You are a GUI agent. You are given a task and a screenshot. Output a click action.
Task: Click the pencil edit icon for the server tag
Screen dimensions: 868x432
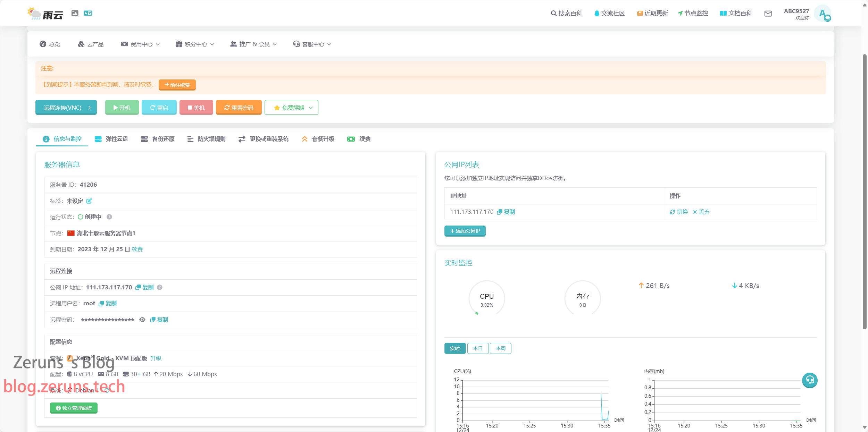pyautogui.click(x=89, y=201)
